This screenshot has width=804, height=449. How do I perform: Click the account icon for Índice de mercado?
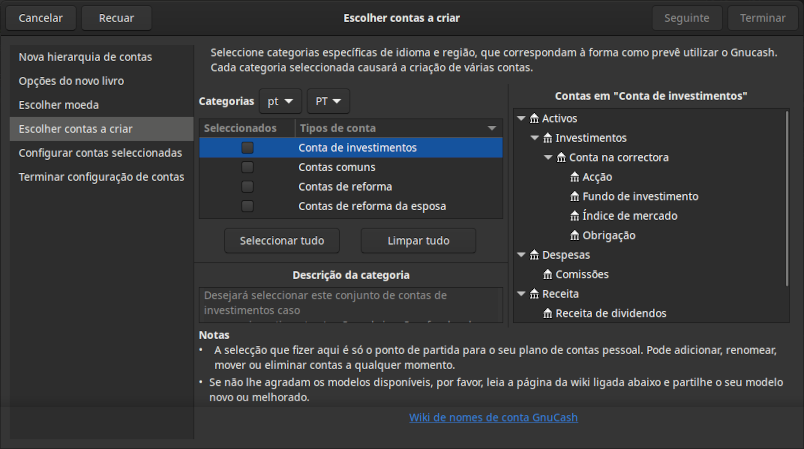click(x=574, y=216)
